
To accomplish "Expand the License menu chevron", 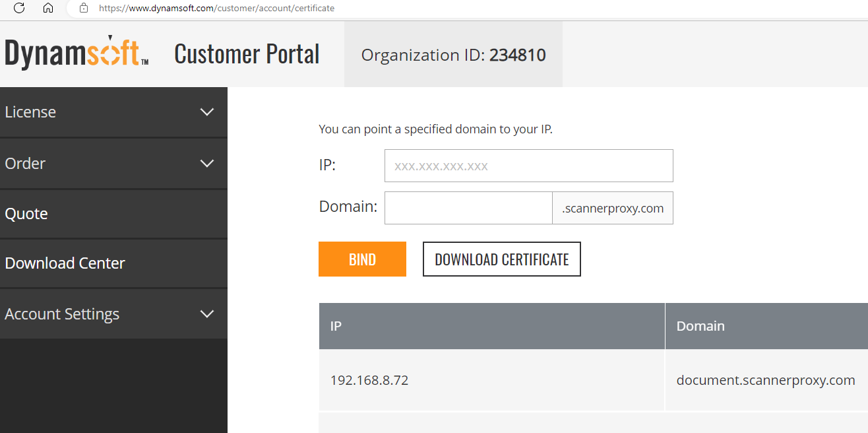I will coord(206,112).
